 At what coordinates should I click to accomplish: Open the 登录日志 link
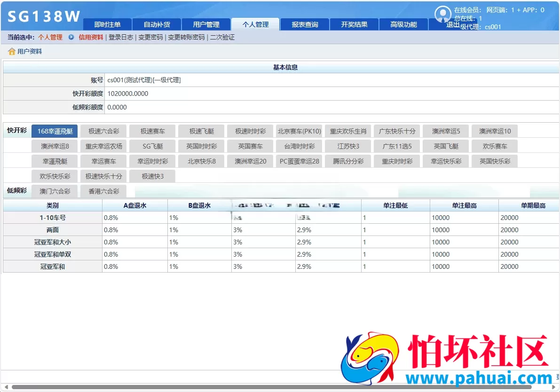click(121, 37)
